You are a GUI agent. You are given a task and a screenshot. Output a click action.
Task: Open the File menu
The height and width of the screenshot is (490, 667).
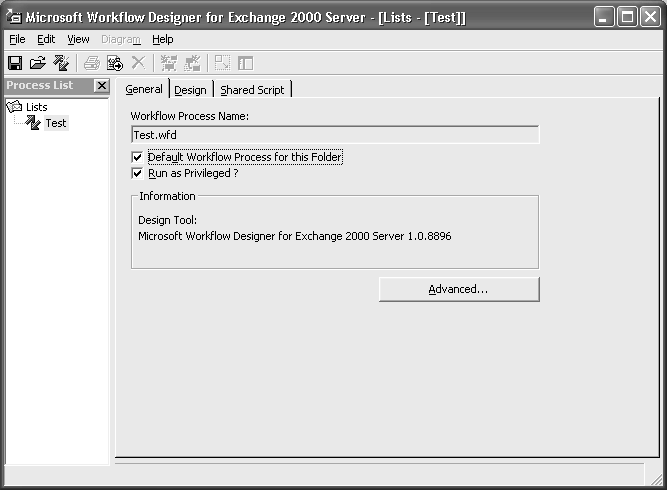coord(17,39)
